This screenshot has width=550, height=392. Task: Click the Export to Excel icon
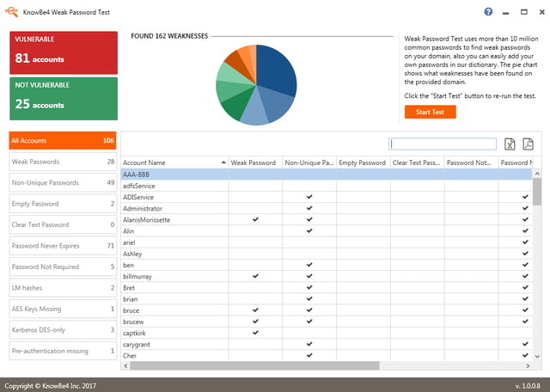pos(510,144)
